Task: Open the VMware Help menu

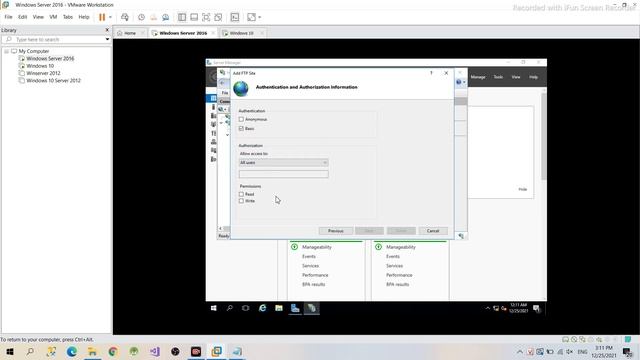Action: pos(84,17)
